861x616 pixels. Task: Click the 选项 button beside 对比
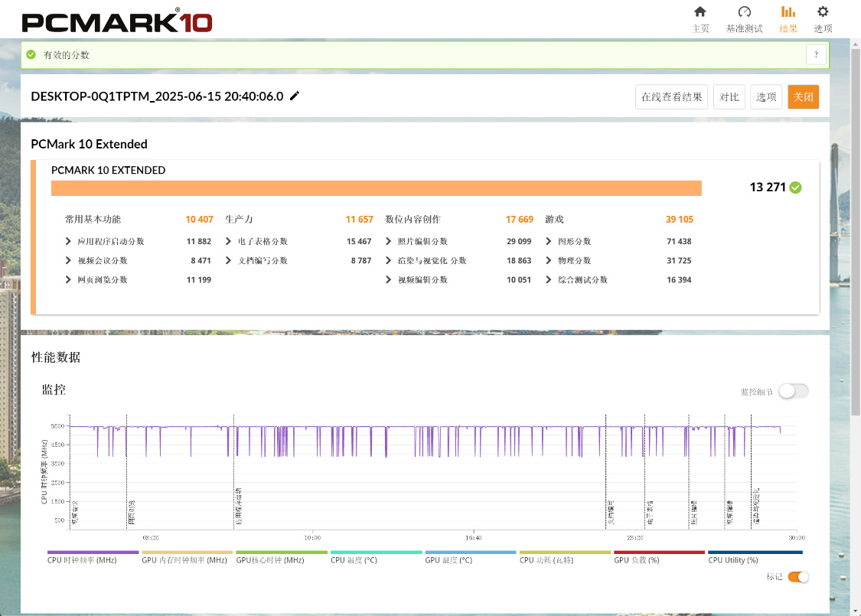point(766,97)
